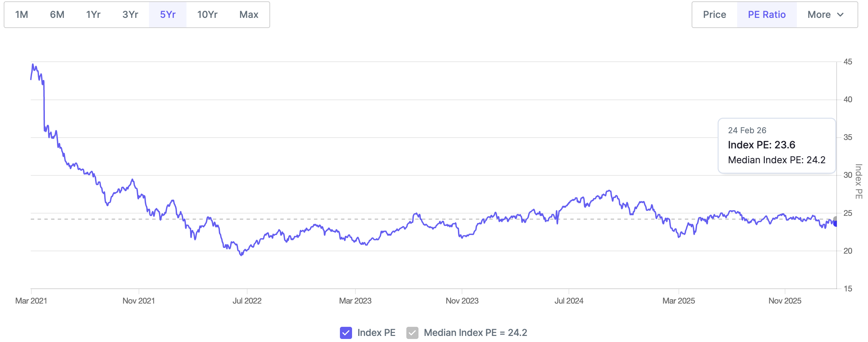
Task: Click the blue end-point marker on chart line
Action: (835, 224)
